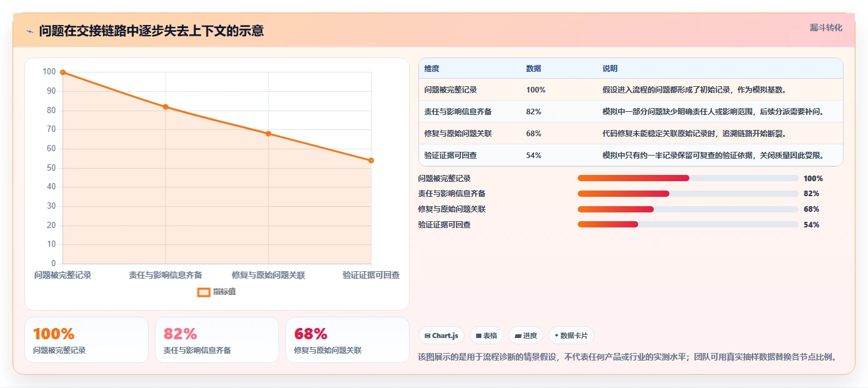The image size is (868, 388).
Task: Click x-axis label 修复与原始问题关联
Action: point(269,275)
